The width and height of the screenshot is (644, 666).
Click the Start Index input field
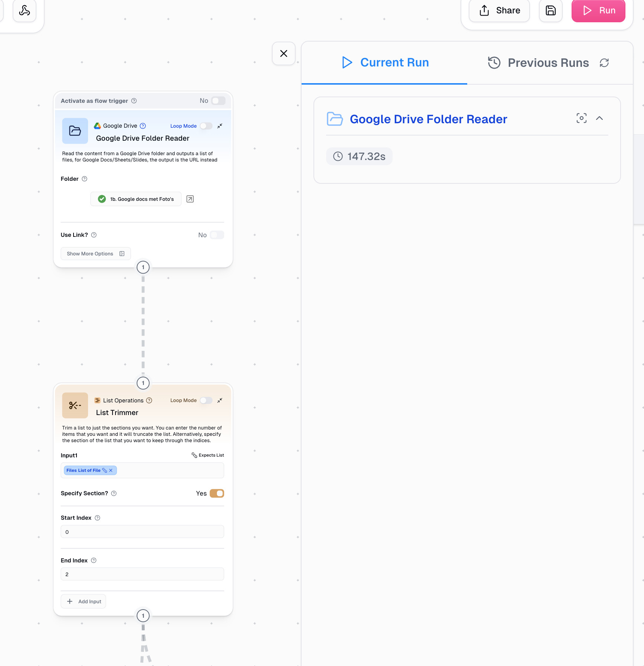pos(142,532)
